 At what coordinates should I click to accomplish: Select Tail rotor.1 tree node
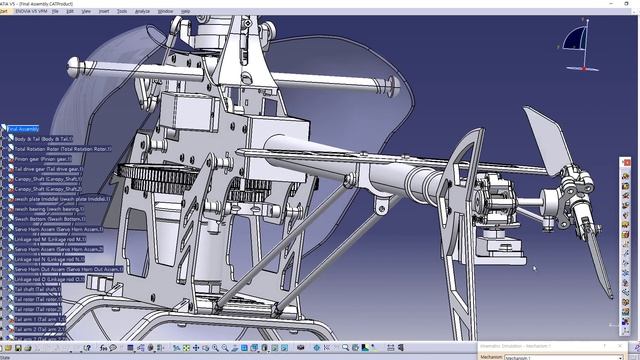pos(38,299)
